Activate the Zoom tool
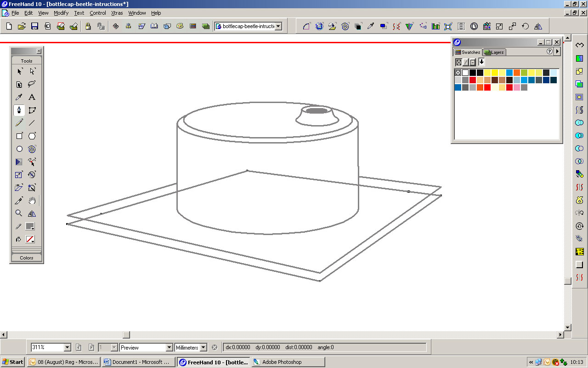Screen dimensions: 588x368 coord(19,213)
